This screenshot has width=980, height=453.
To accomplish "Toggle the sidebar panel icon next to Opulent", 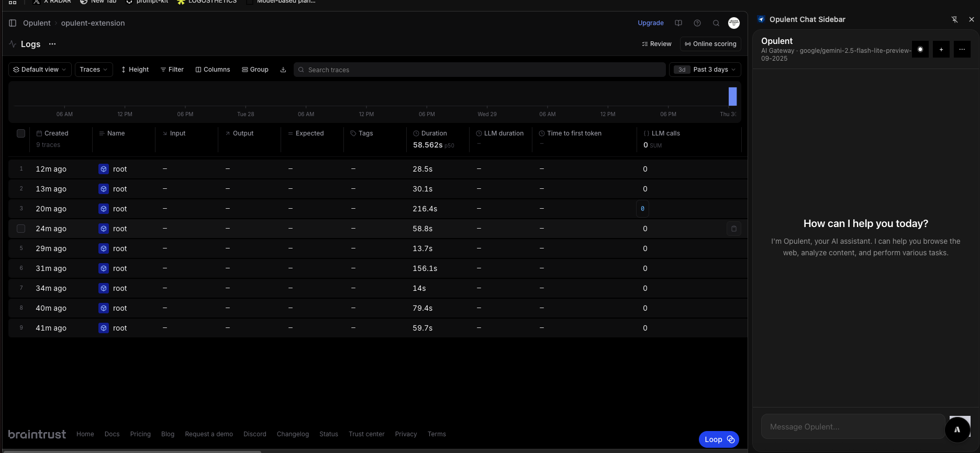I will click(13, 23).
